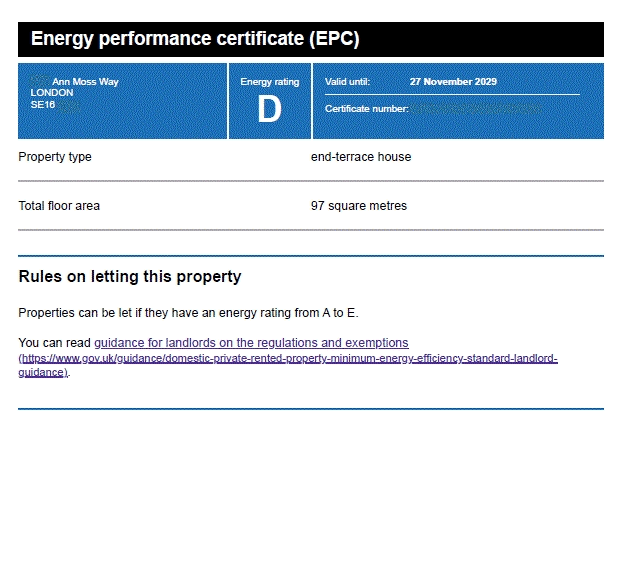The image size is (632, 568).
Task: Select the date 27 November 2029
Action: pos(453,82)
